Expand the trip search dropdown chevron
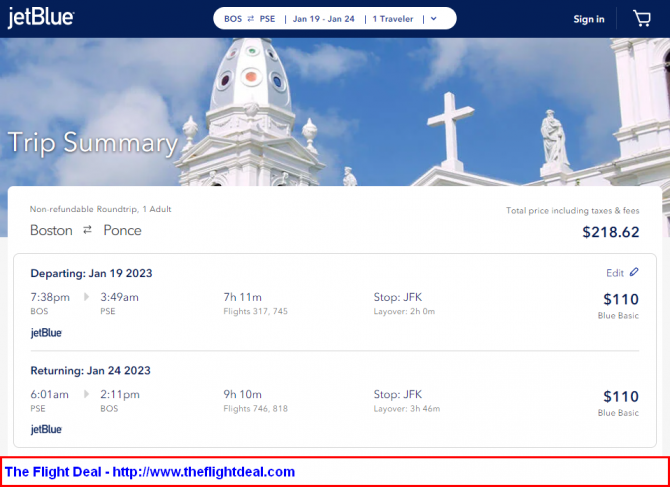 click(434, 19)
